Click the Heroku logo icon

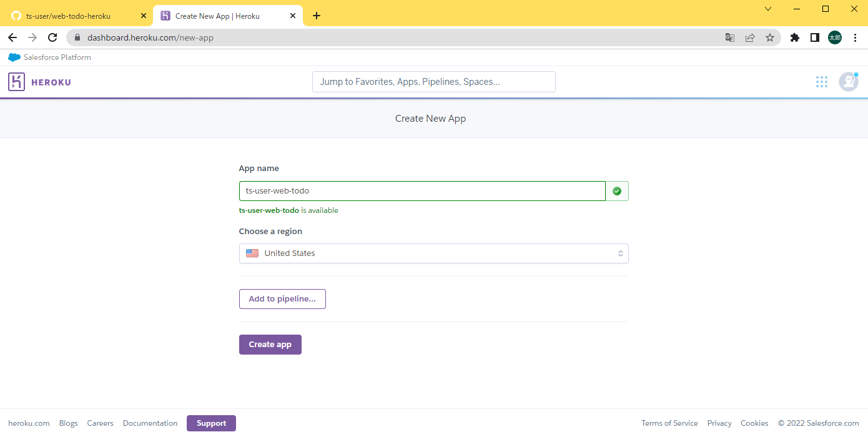(x=16, y=82)
